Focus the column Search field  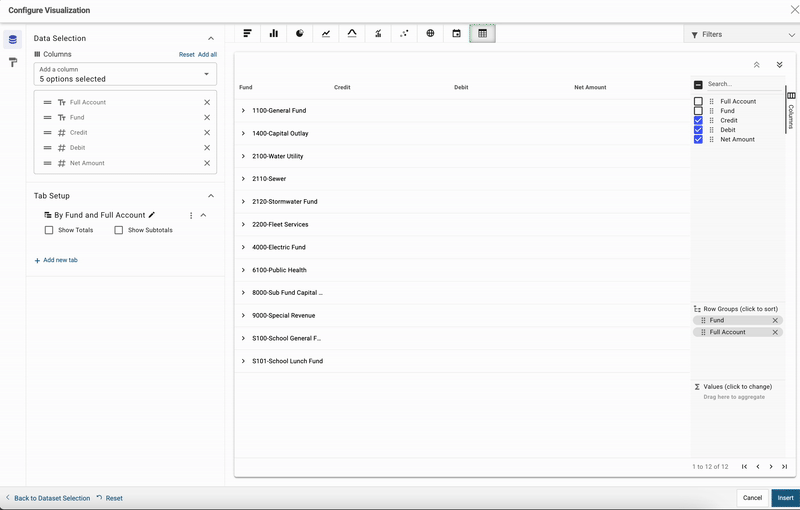pyautogui.click(x=744, y=84)
